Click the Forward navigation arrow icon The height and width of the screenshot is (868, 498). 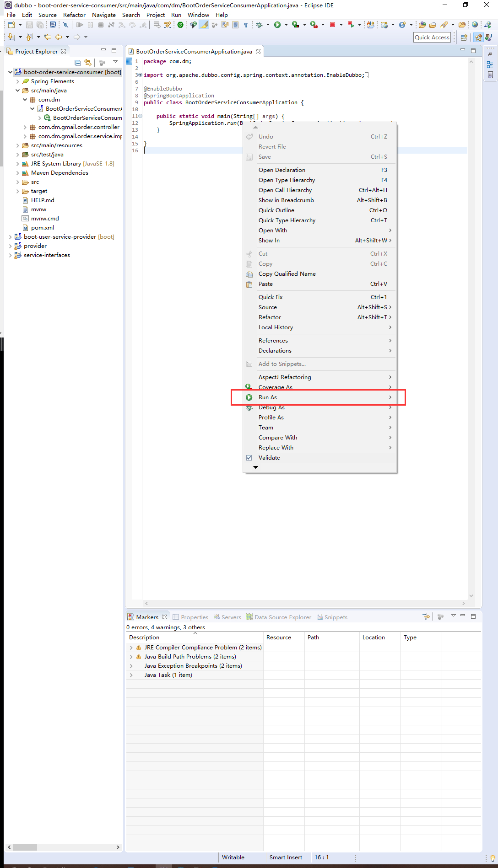(77, 37)
